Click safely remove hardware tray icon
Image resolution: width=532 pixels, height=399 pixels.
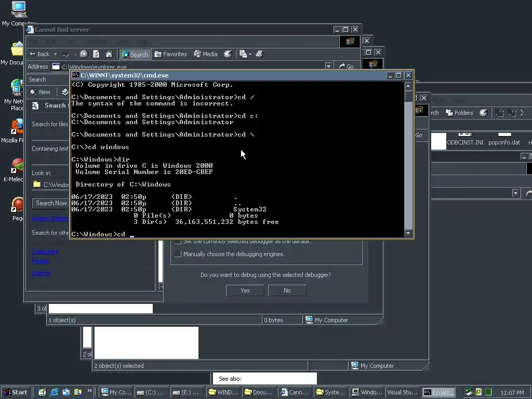469,392
